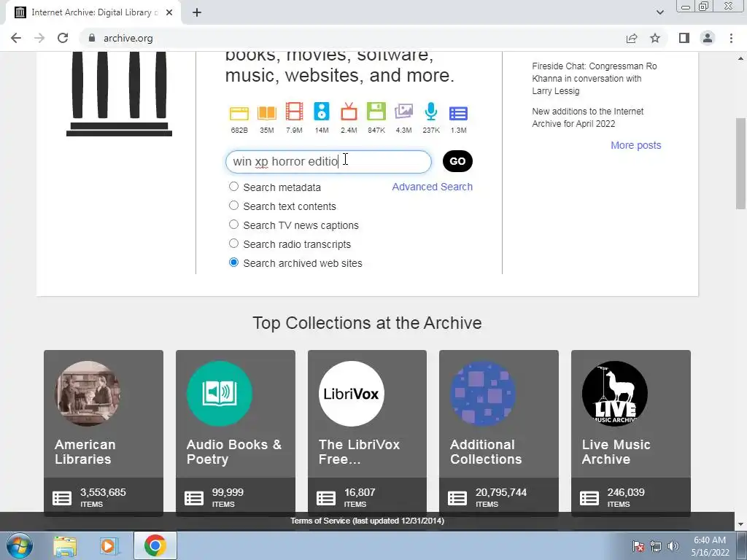Open the TV icon (2.4M)
This screenshot has width=747, height=560.
349,112
